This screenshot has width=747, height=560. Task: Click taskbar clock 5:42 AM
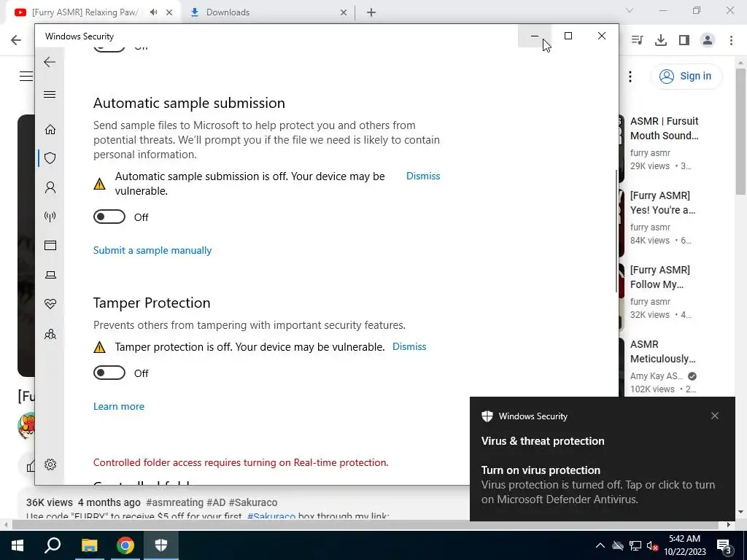pos(684,539)
